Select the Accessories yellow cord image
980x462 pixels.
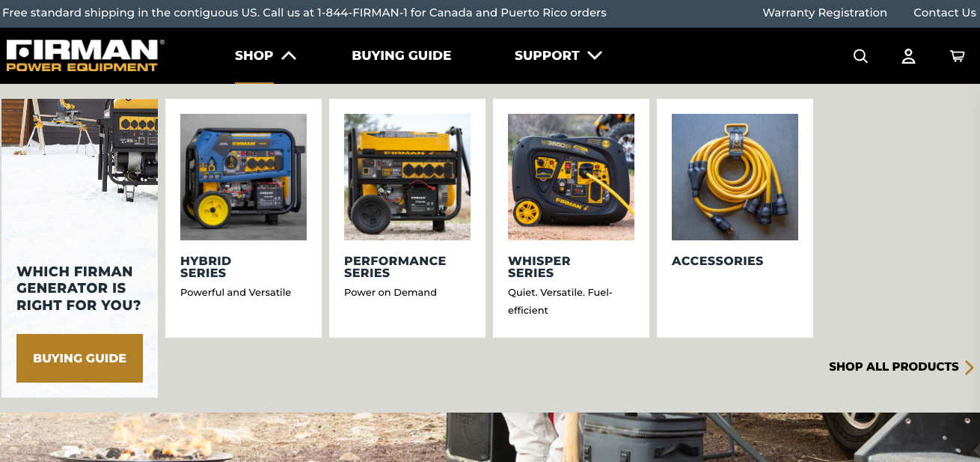tap(735, 177)
